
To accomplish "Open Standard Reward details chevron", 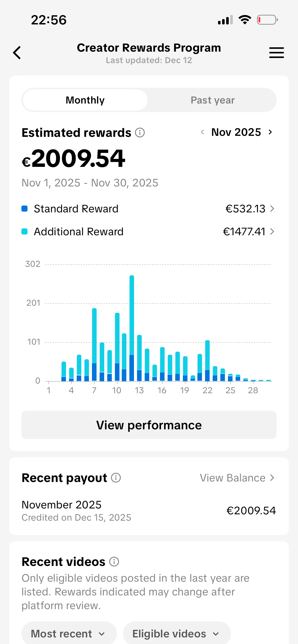I will 272,209.
